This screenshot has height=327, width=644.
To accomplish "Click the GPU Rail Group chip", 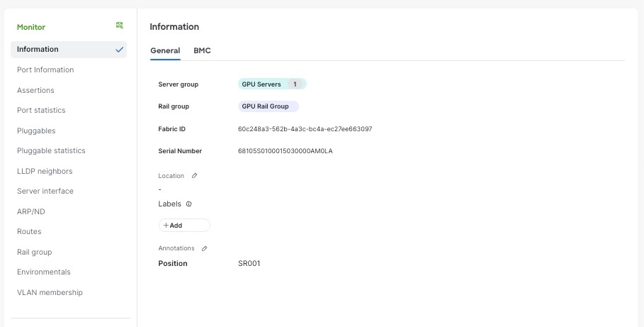I will pyautogui.click(x=269, y=106).
